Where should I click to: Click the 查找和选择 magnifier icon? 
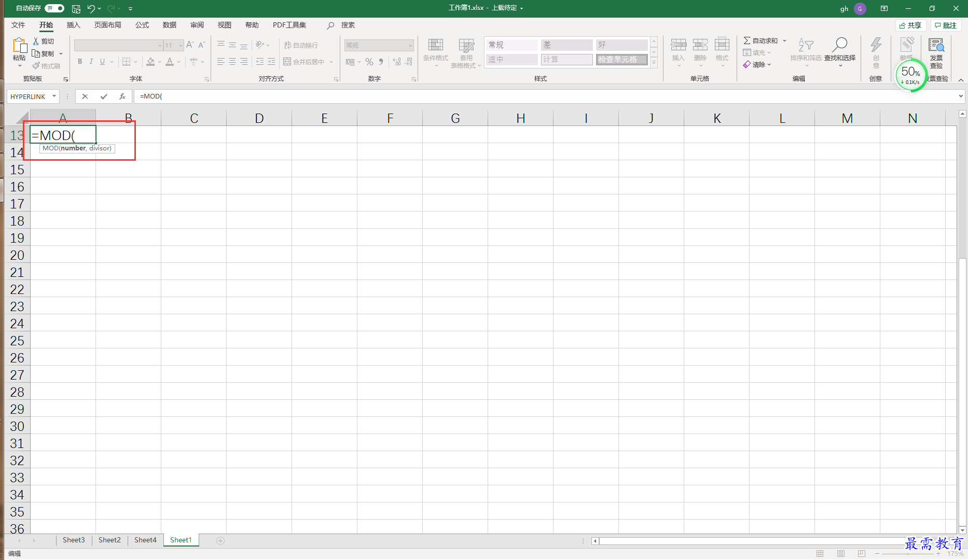coord(839,45)
